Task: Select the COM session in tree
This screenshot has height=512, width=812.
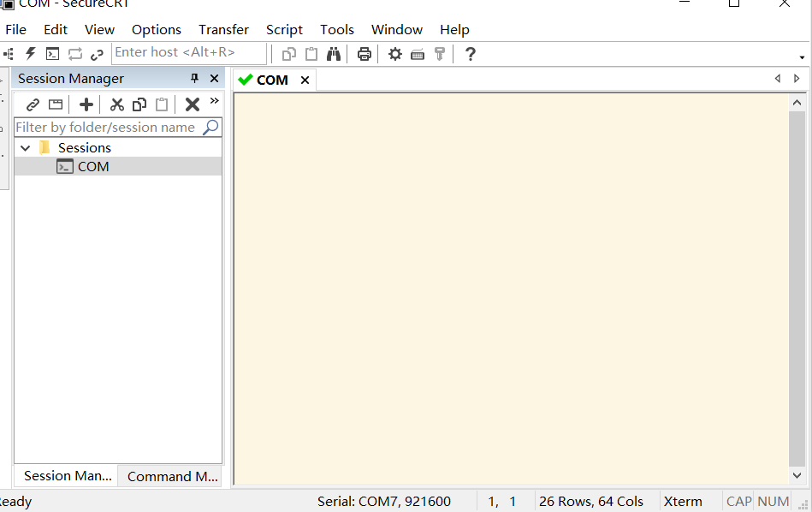Action: pyautogui.click(x=92, y=167)
